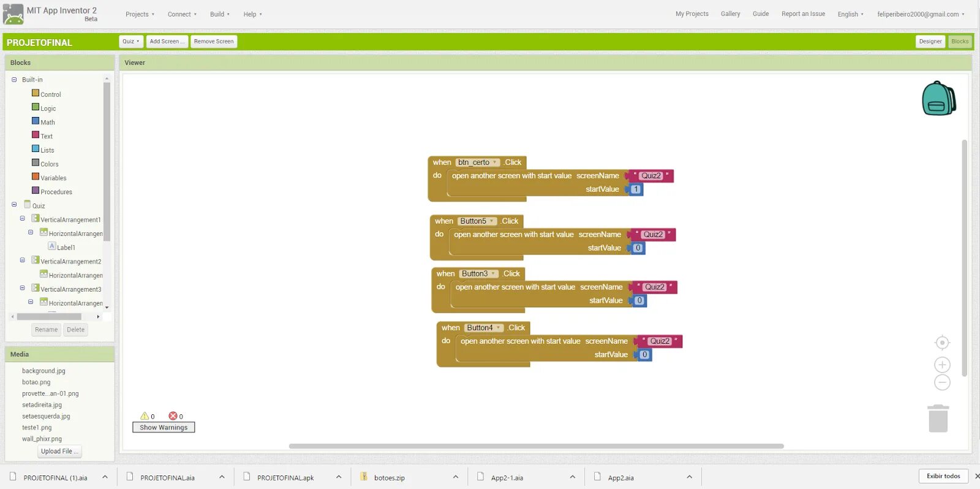980x489 pixels.
Task: Open the account email dropdown
Action: [x=921, y=14]
